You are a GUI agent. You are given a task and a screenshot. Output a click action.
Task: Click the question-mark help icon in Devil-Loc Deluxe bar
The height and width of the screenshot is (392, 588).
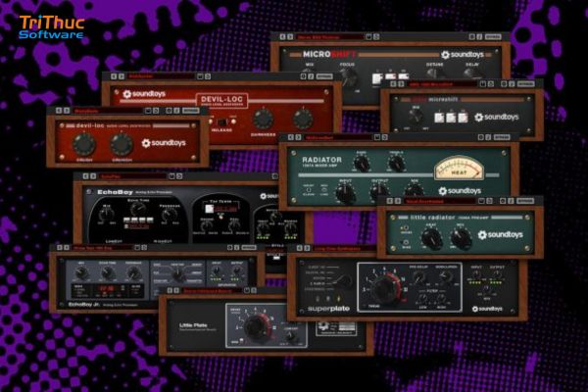[311, 76]
